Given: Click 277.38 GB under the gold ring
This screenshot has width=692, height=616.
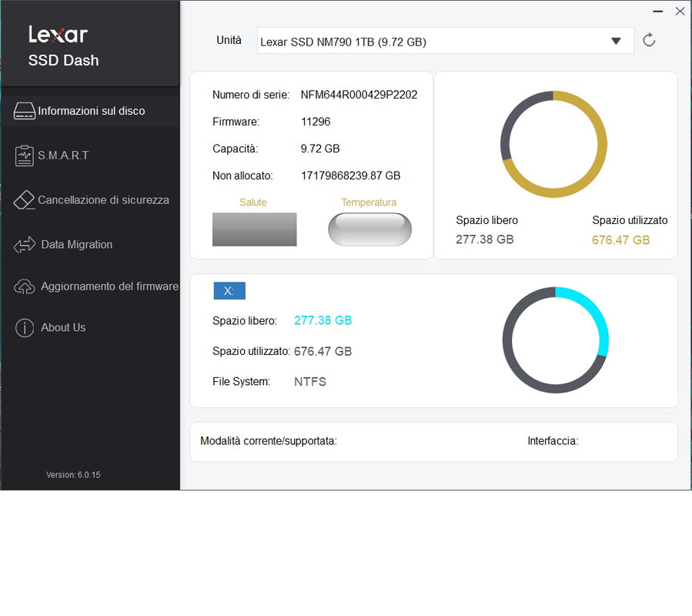Looking at the screenshot, I should [485, 239].
